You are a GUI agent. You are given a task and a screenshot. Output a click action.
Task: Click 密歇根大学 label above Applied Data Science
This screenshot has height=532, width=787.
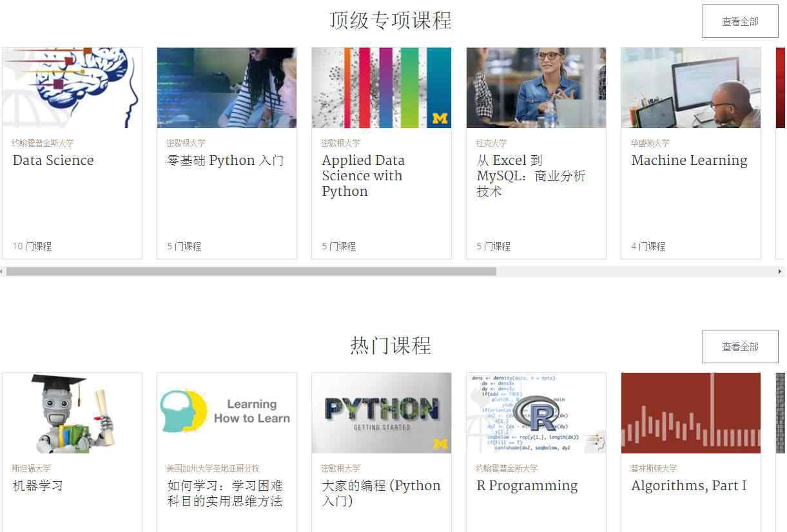pyautogui.click(x=341, y=143)
